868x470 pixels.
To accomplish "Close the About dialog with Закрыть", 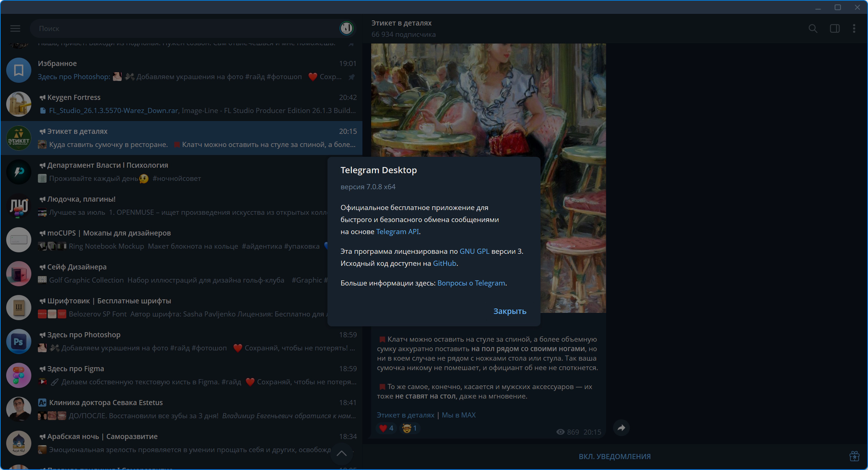I will [510, 311].
